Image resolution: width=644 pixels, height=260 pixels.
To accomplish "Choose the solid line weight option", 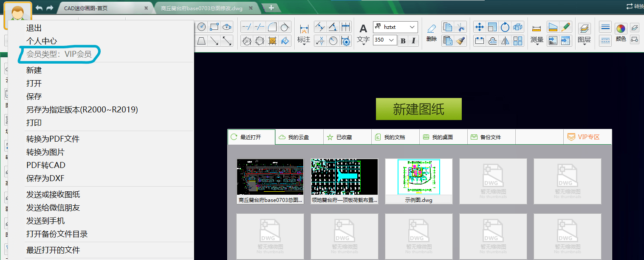I will point(606,27).
